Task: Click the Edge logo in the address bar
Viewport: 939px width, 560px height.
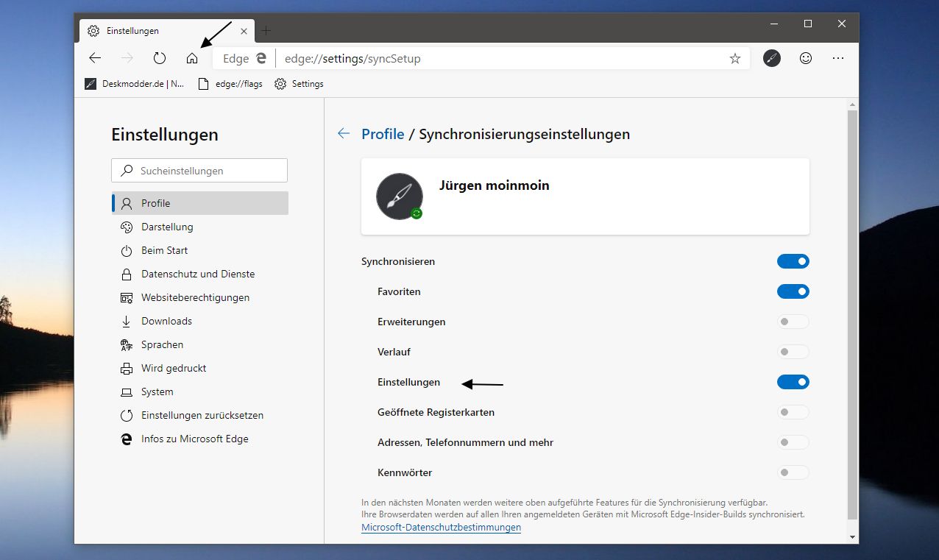Action: (261, 59)
